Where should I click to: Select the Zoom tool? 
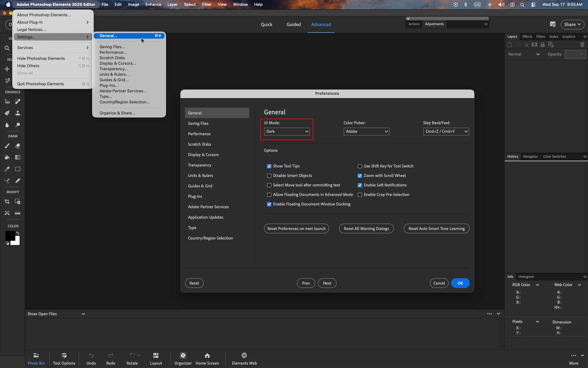coord(7,48)
